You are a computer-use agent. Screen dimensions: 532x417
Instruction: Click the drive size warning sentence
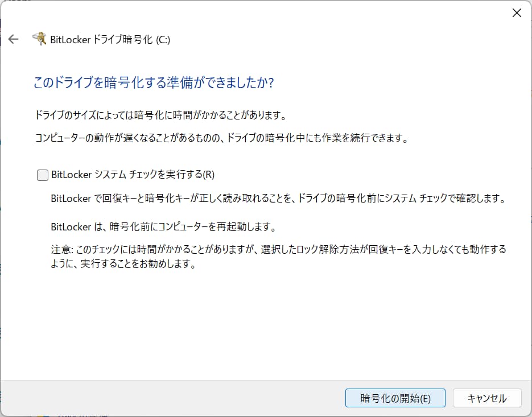pos(159,114)
